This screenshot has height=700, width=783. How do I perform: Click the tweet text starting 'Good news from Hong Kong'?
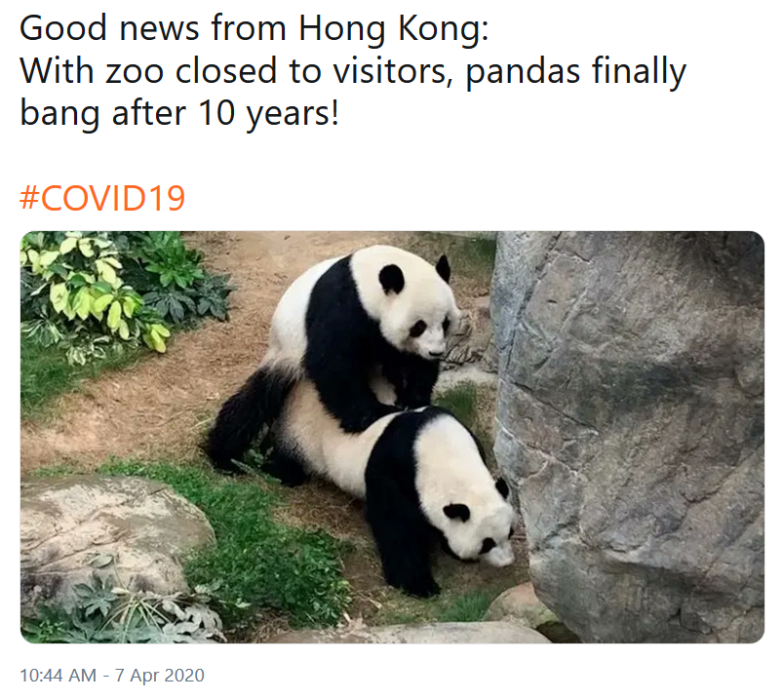(x=353, y=70)
